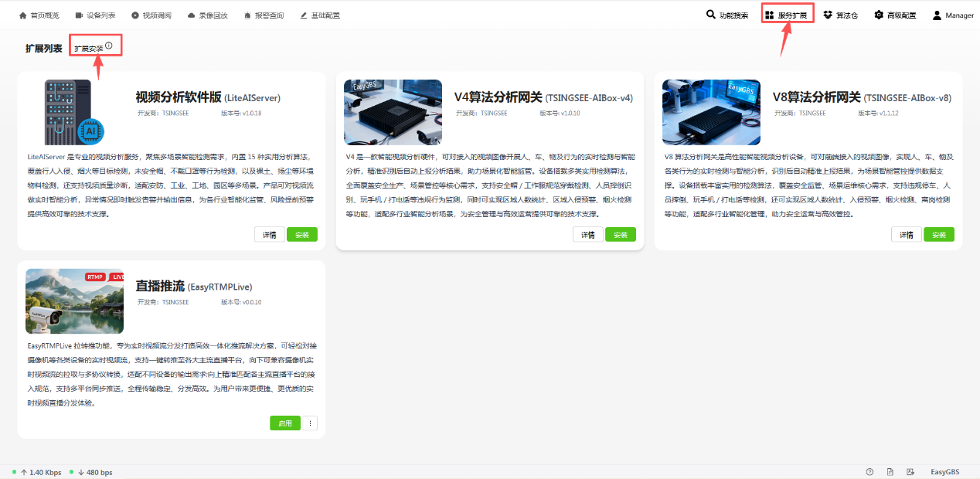Click the Manager username label
Image resolution: width=980 pixels, height=479 pixels.
click(959, 15)
